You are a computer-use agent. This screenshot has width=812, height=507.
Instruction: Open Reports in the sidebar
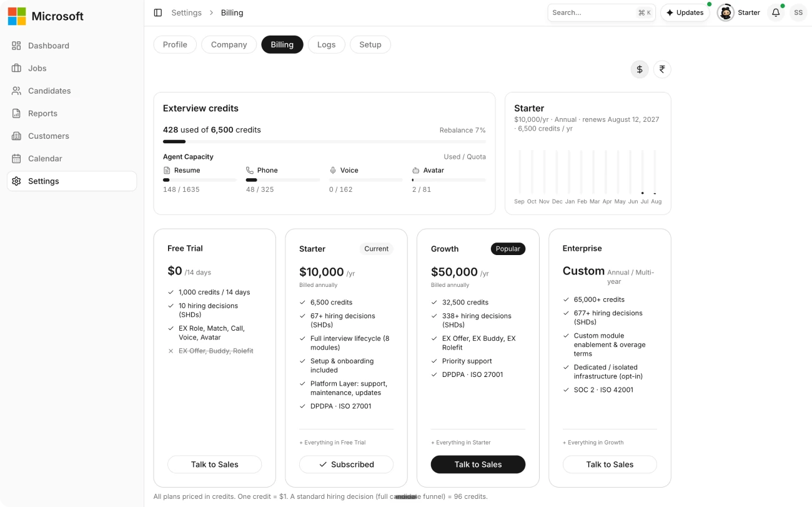click(72, 113)
